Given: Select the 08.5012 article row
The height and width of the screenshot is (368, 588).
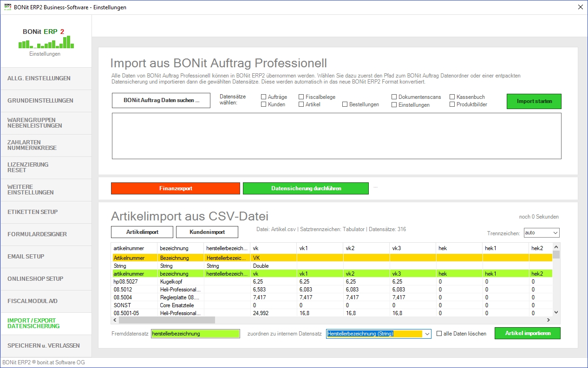Looking at the screenshot, I should tap(332, 290).
